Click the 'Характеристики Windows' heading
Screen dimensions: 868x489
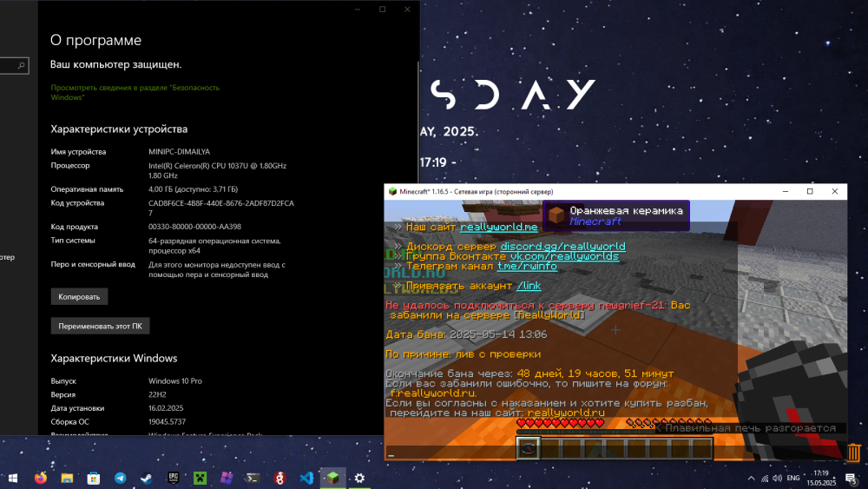click(x=114, y=359)
